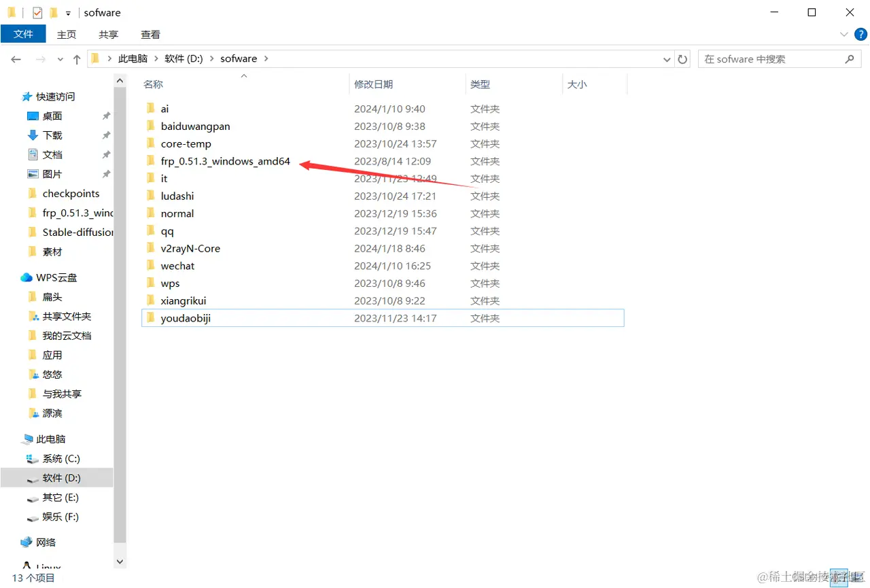Open the quick access toolbar customize dropdown
Screen dimensions: 870x588
(x=68, y=13)
